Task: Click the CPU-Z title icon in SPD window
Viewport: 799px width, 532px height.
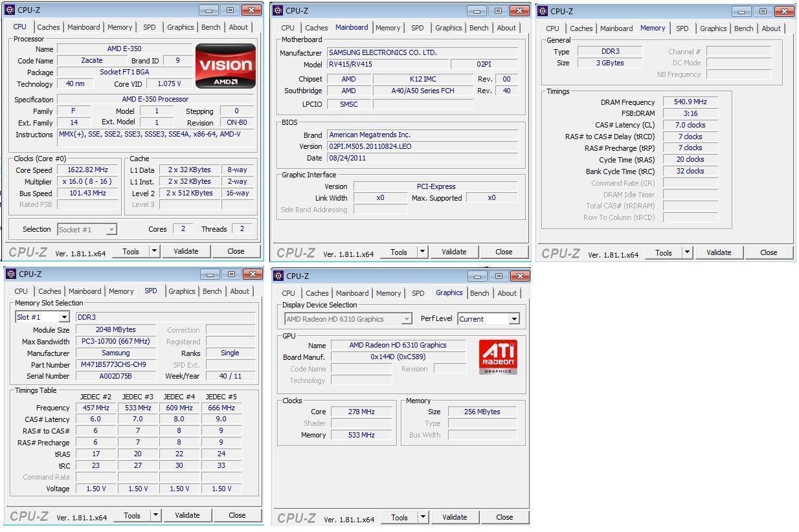Action: pyautogui.click(x=11, y=274)
